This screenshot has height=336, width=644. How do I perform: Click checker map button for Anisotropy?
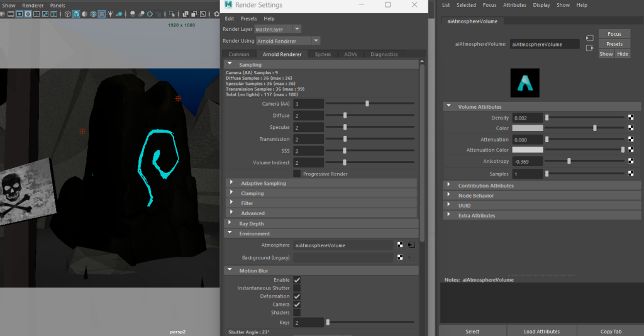[x=631, y=161]
